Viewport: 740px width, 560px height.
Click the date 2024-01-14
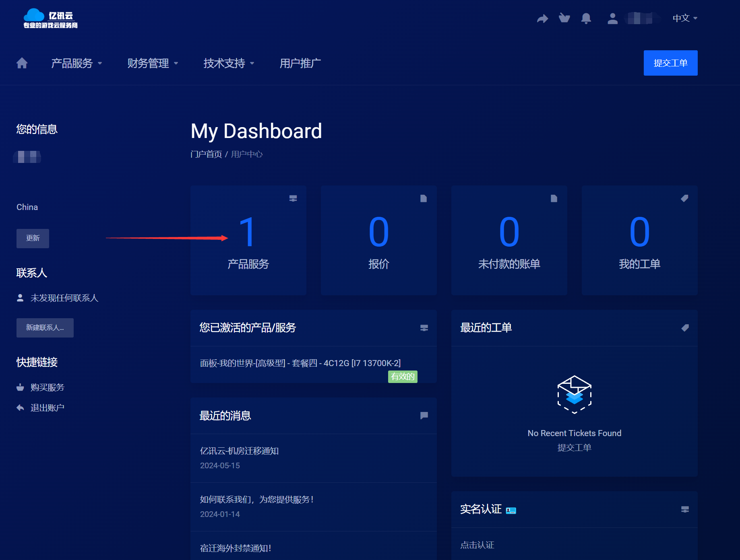pos(220,514)
